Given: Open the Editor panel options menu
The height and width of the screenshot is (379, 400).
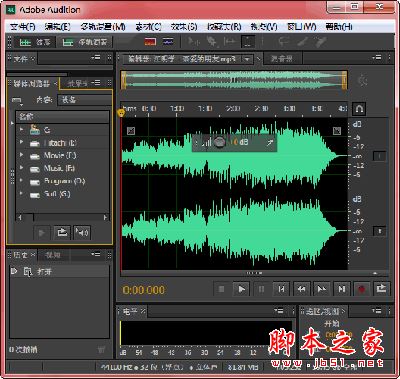Looking at the screenshot, I should tap(377, 58).
